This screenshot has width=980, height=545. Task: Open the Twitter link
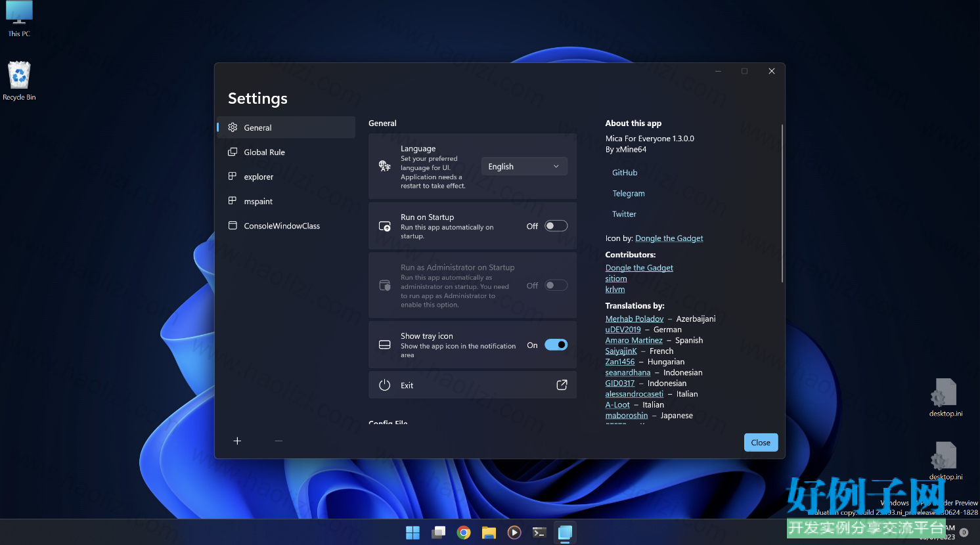(624, 214)
